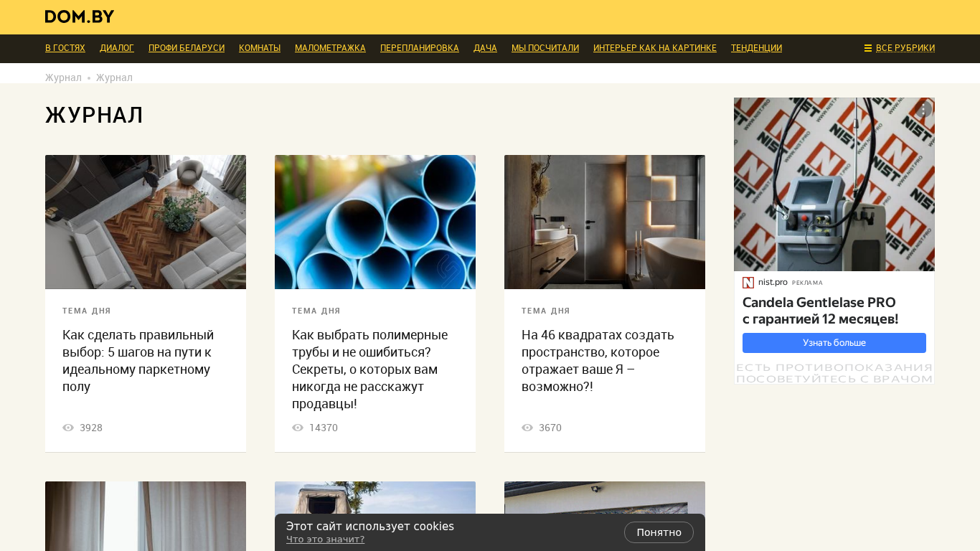Viewport: 980px width, 551px height.
Task: Open the Все рубрики menu
Action: pyautogui.click(x=900, y=48)
